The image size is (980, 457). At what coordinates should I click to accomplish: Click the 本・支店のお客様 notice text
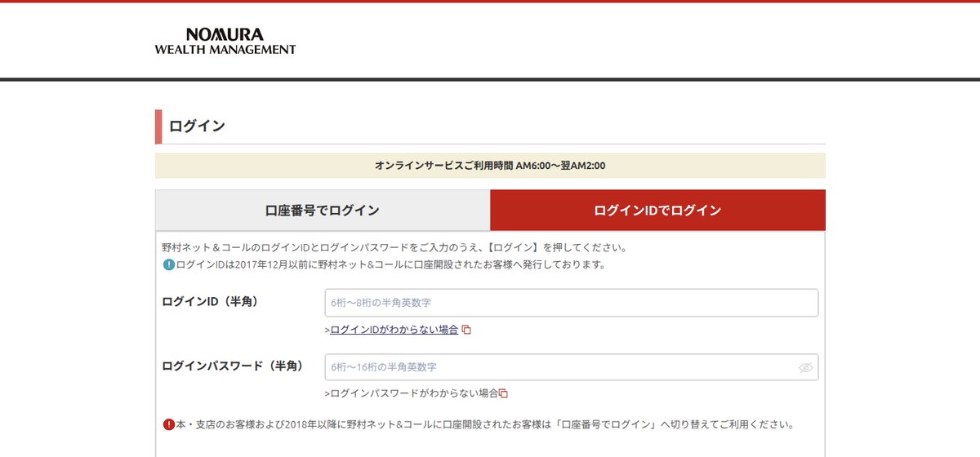pyautogui.click(x=485, y=424)
